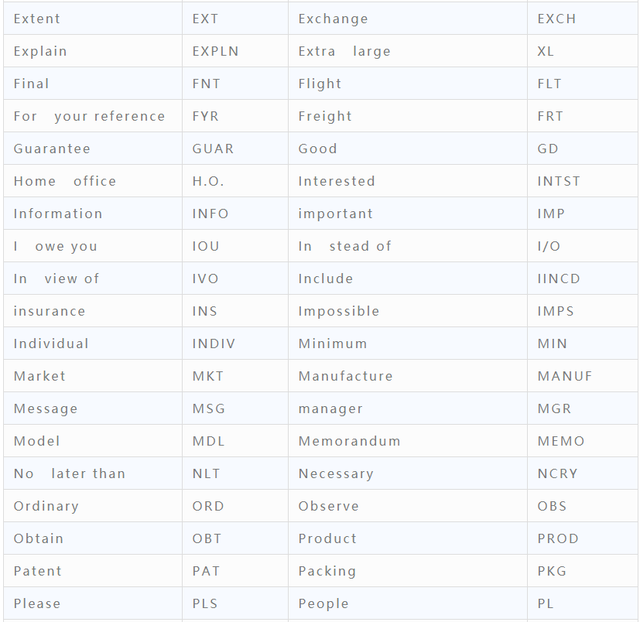This screenshot has width=640, height=622.
Task: Select the EXPLN abbreviation cell
Action: tap(215, 51)
